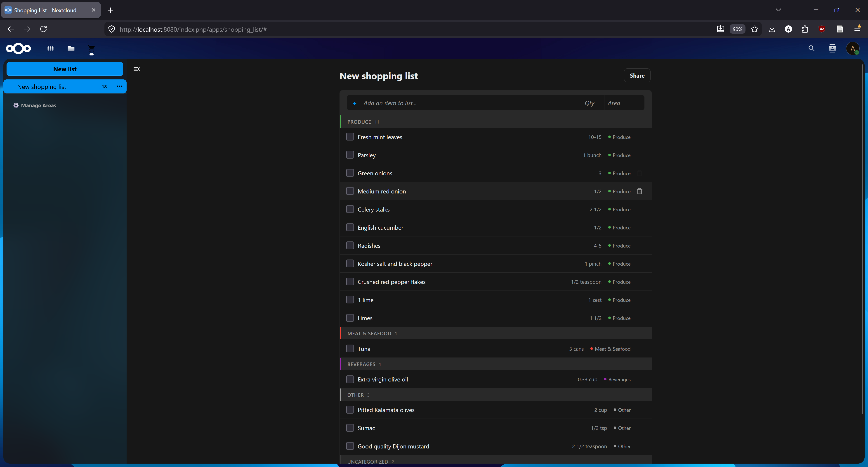Open the three-dot menu for New shopping list

pyautogui.click(x=119, y=86)
